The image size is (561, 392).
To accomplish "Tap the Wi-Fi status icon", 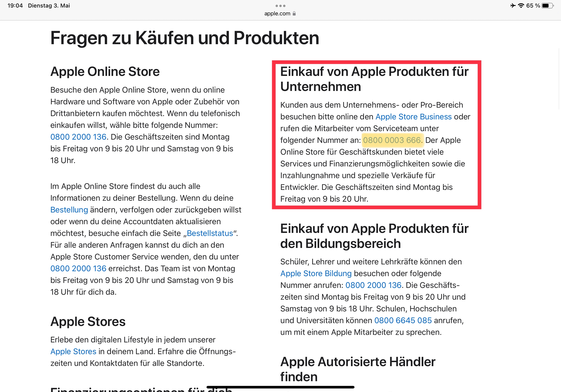I will click(x=521, y=6).
